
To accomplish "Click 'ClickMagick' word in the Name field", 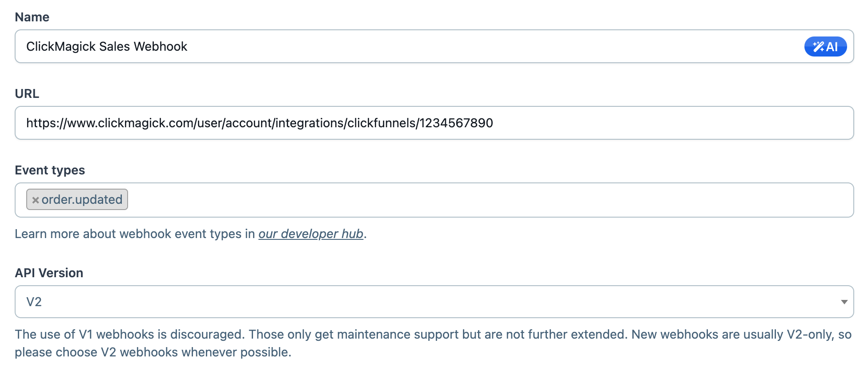I will click(61, 47).
